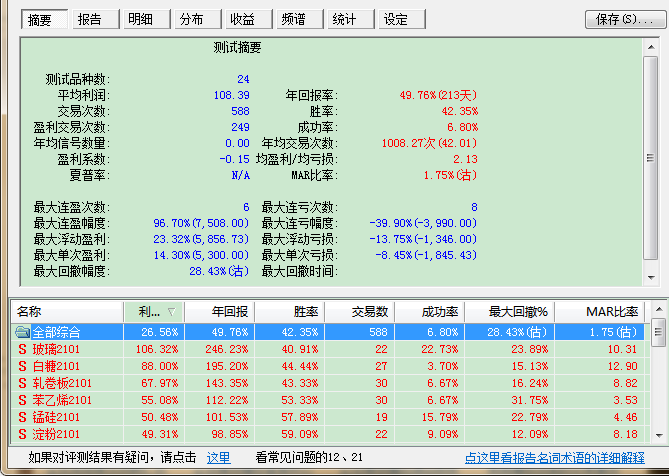Open the 设定 tab

tap(396, 19)
